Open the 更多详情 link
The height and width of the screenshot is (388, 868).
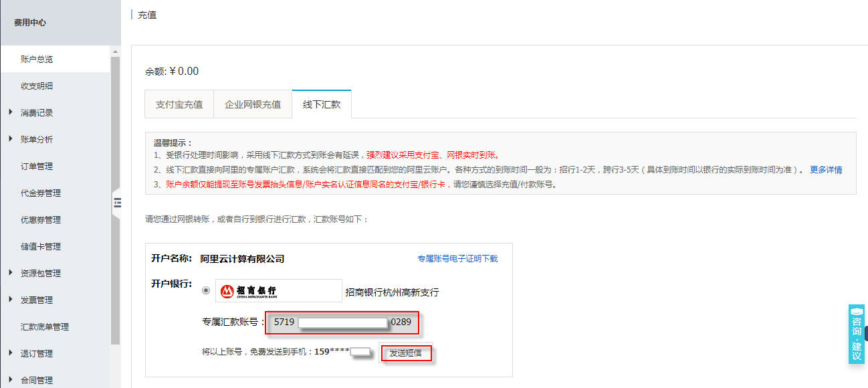pyautogui.click(x=826, y=170)
